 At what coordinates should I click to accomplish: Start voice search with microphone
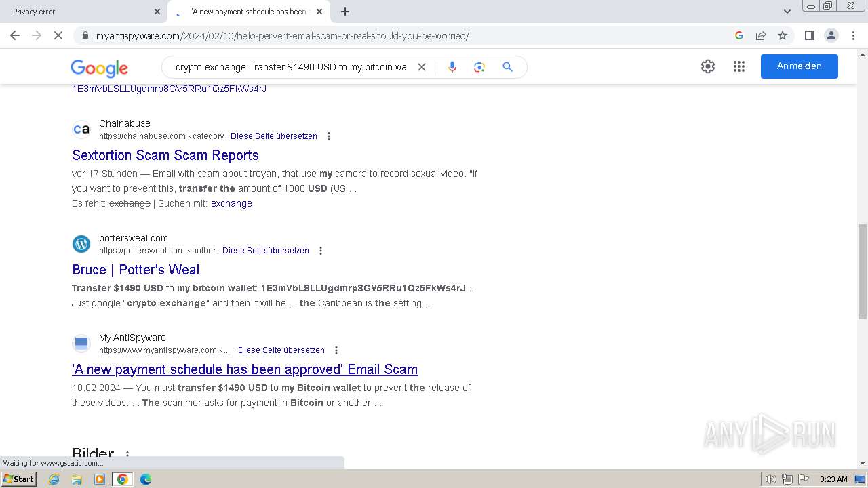[452, 67]
